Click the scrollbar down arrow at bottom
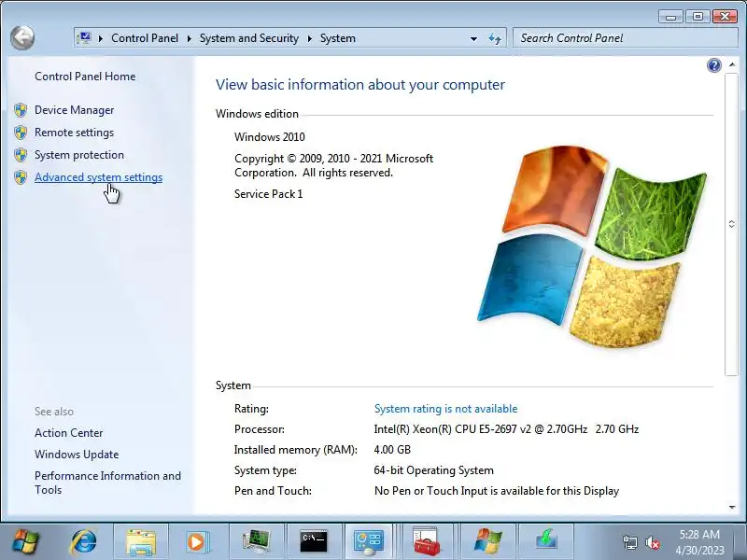The height and width of the screenshot is (560, 747). [732, 507]
